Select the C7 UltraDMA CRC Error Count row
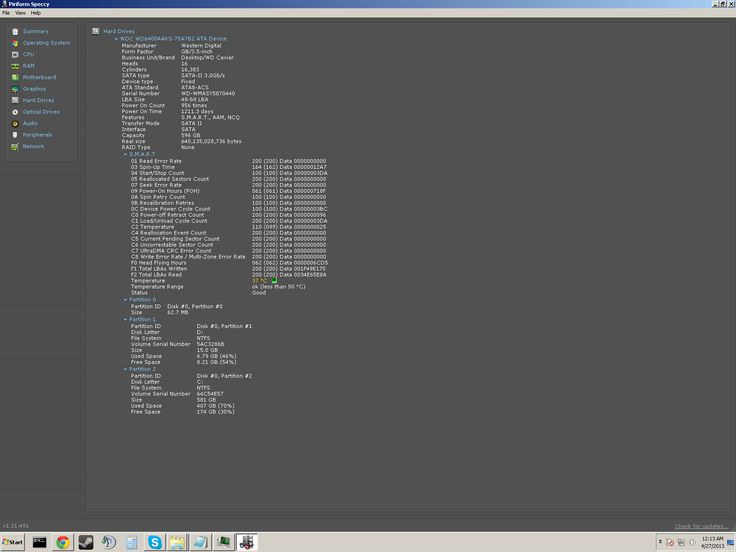This screenshot has height=552, width=736. tap(229, 251)
